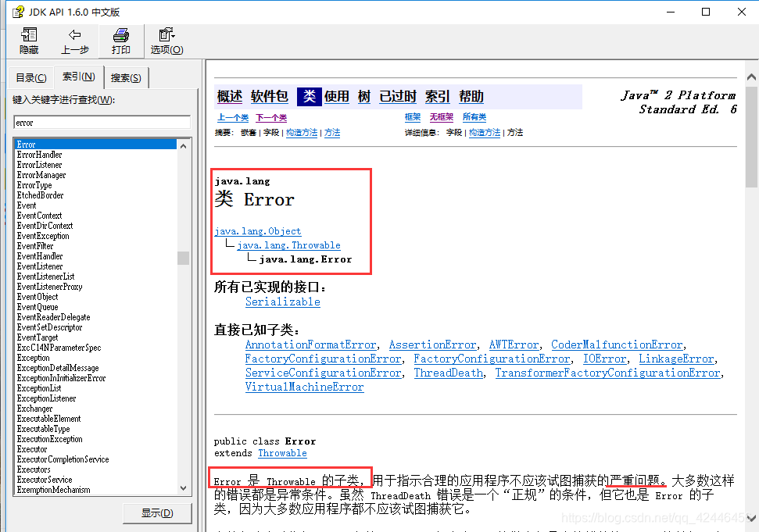Select 'ErrorHandler' in the index list
This screenshot has width=759, height=532.
39,154
